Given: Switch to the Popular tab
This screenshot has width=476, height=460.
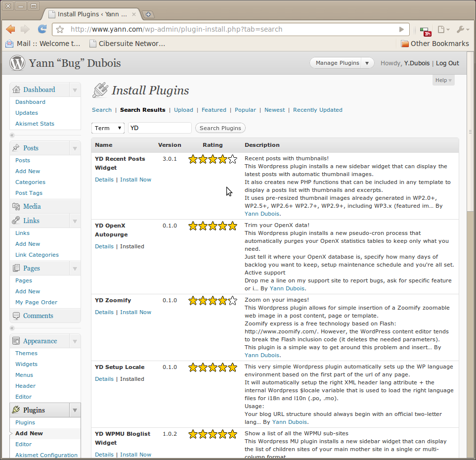Looking at the screenshot, I should tap(245, 110).
